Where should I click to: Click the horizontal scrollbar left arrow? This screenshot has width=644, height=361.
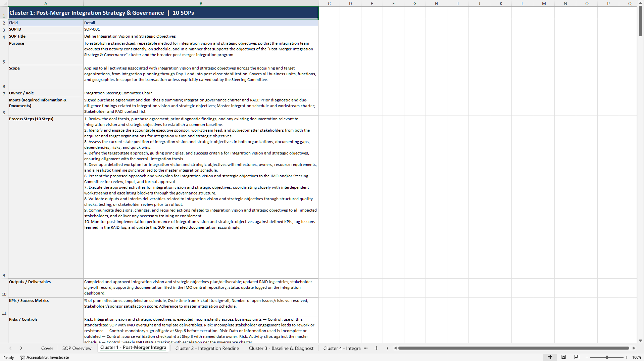pos(395,348)
